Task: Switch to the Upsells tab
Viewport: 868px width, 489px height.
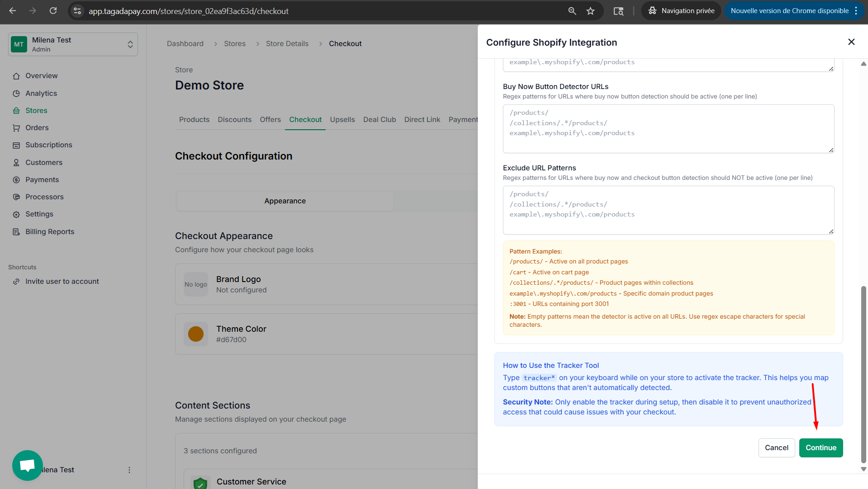Action: pyautogui.click(x=342, y=120)
